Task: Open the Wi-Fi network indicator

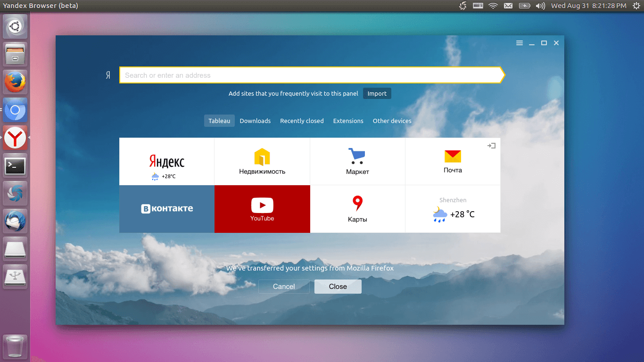Action: pyautogui.click(x=493, y=6)
